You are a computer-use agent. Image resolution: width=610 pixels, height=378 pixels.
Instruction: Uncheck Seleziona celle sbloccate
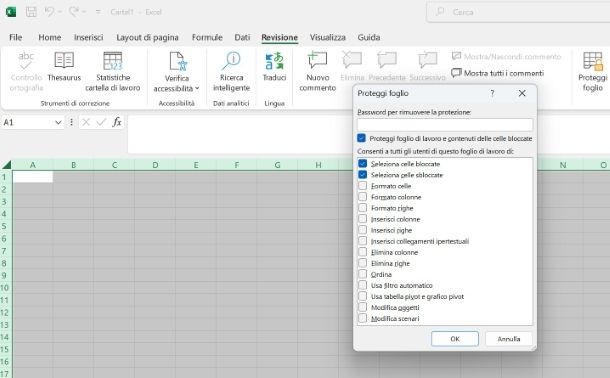pyautogui.click(x=363, y=175)
